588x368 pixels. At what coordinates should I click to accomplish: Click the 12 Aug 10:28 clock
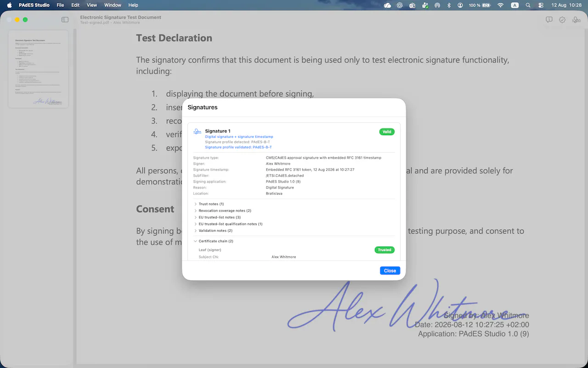(x=566, y=5)
